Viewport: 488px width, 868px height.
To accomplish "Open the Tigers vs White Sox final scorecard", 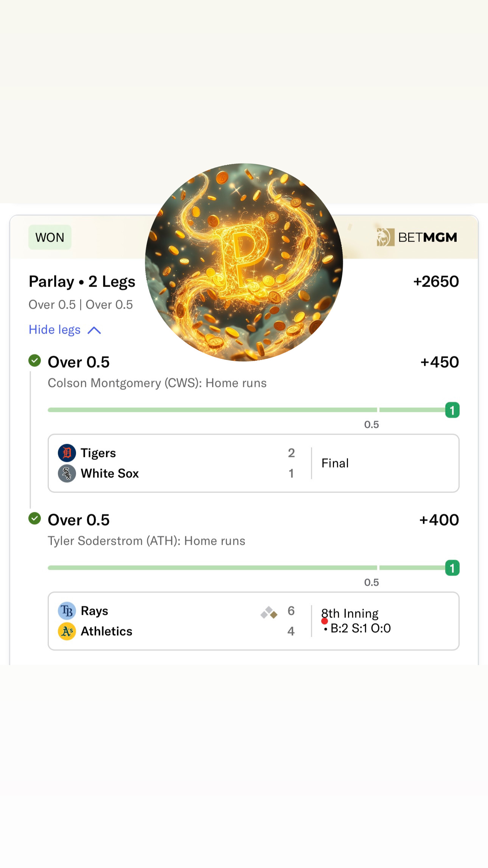I will 253,463.
